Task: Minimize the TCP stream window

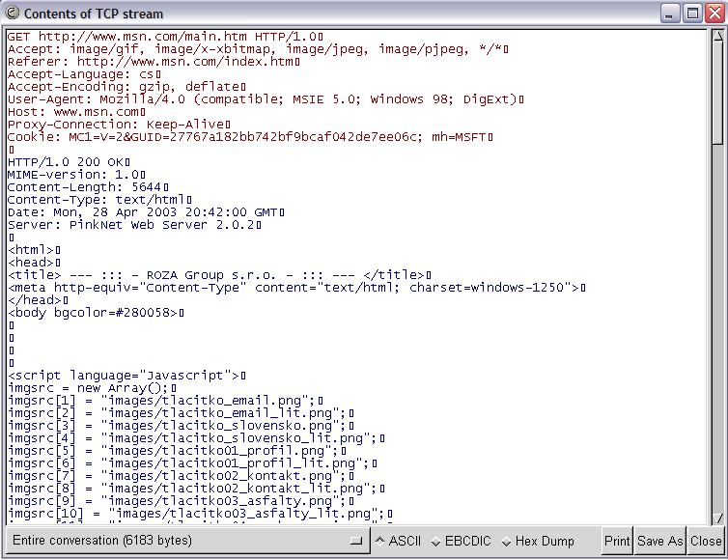Action: 669,14
